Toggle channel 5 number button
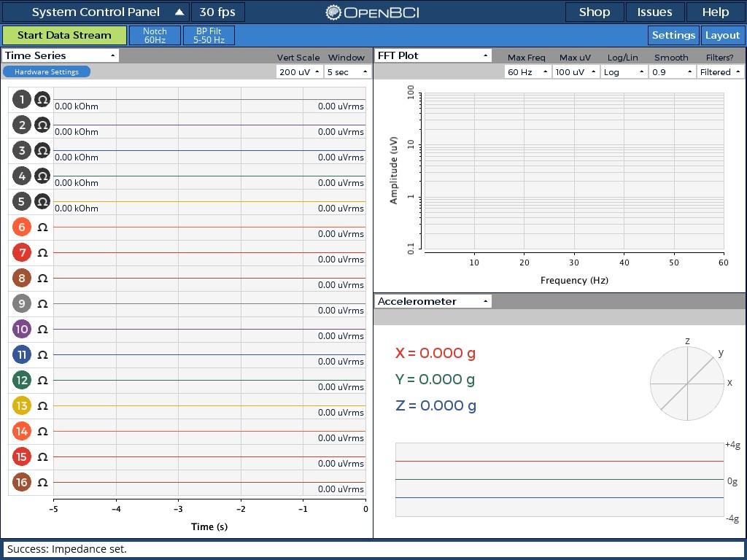This screenshot has width=747, height=560. [21, 201]
